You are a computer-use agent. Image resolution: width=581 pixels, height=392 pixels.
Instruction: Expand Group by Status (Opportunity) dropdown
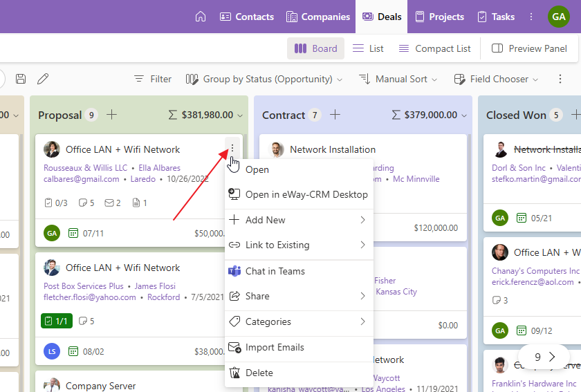pyautogui.click(x=264, y=79)
